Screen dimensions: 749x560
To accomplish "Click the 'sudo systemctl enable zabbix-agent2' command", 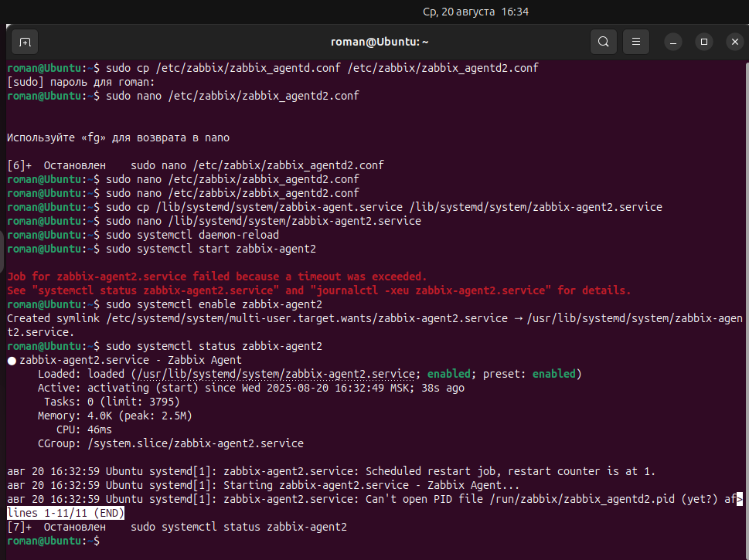I will [214, 304].
